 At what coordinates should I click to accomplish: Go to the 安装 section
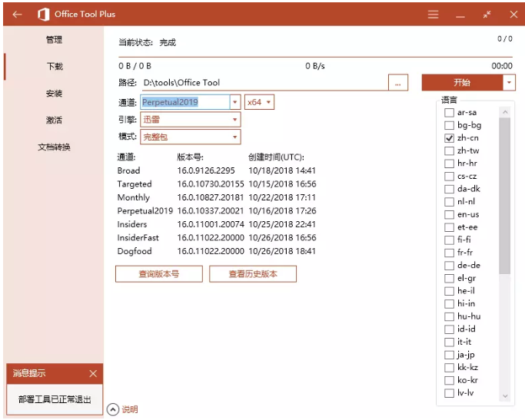point(54,94)
